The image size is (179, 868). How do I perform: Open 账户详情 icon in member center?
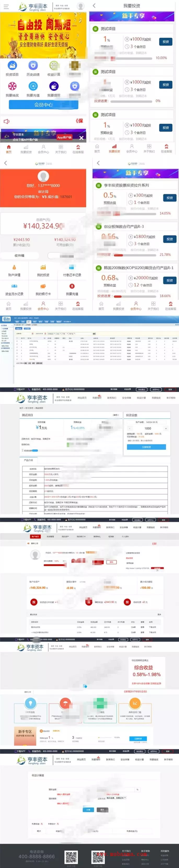coord(14,268)
